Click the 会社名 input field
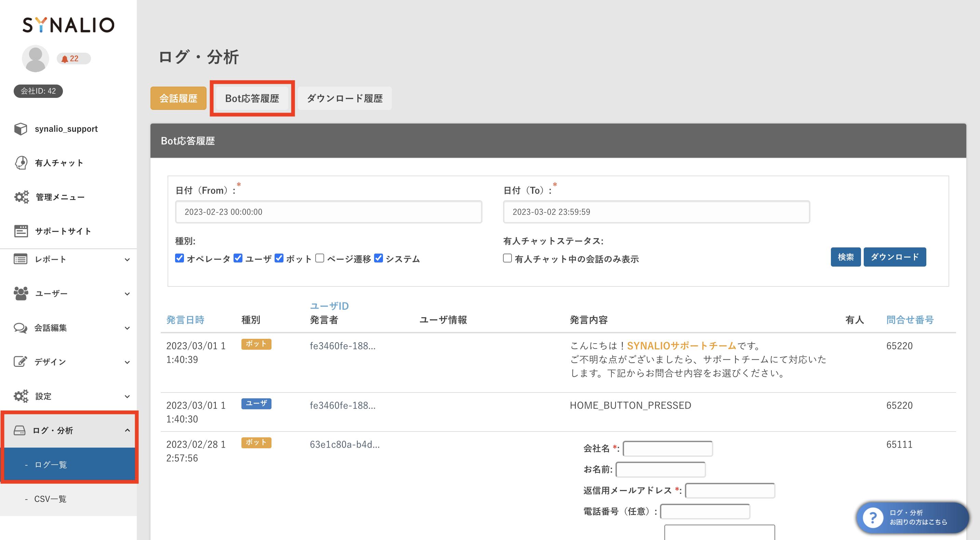This screenshot has height=540, width=980. pyautogui.click(x=668, y=449)
